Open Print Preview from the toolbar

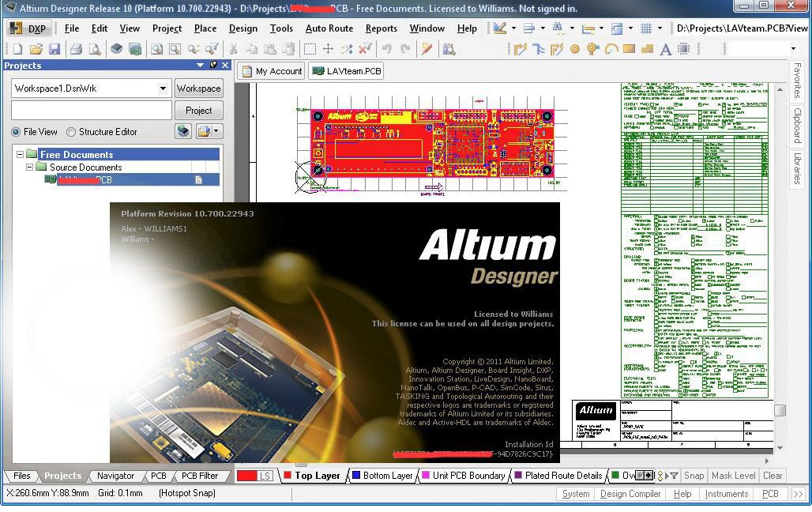coord(95,49)
